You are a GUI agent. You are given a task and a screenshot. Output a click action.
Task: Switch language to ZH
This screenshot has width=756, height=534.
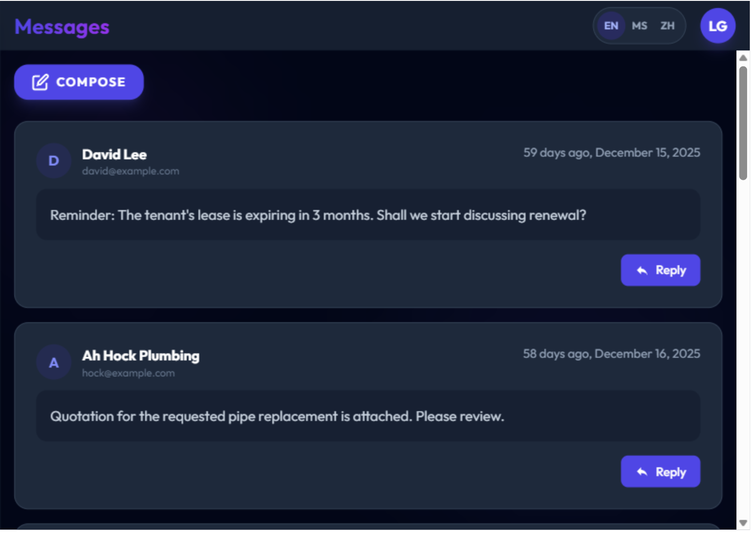point(667,25)
